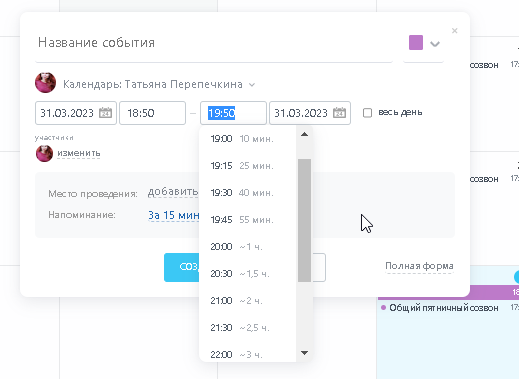
Task: Click the participant avatar beside изменить
Action: [x=44, y=153]
